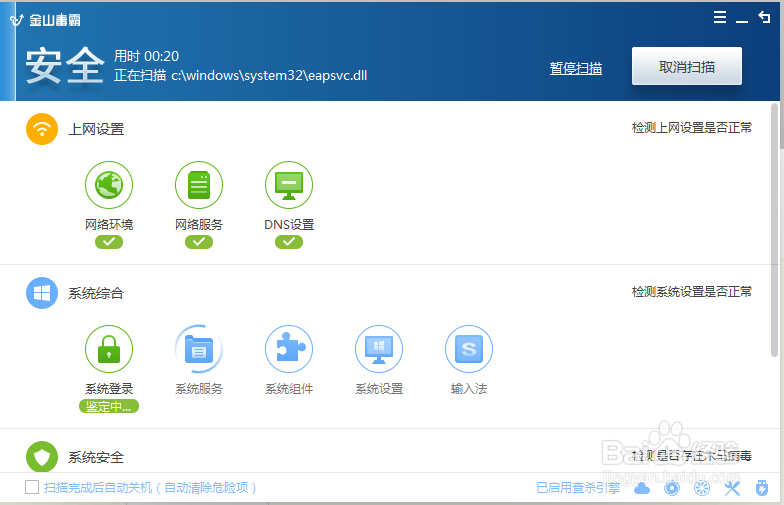
Task: Click the 系统综合 section heading
Action: 96,293
